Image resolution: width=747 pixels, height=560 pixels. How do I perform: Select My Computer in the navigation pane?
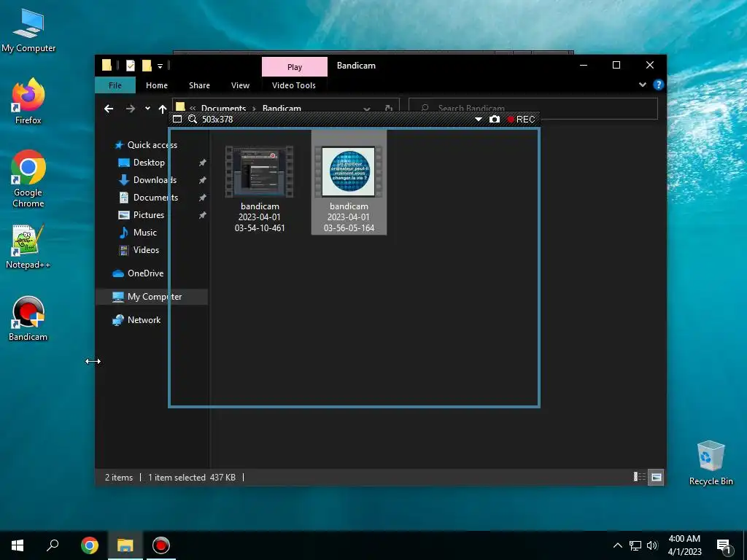152,297
